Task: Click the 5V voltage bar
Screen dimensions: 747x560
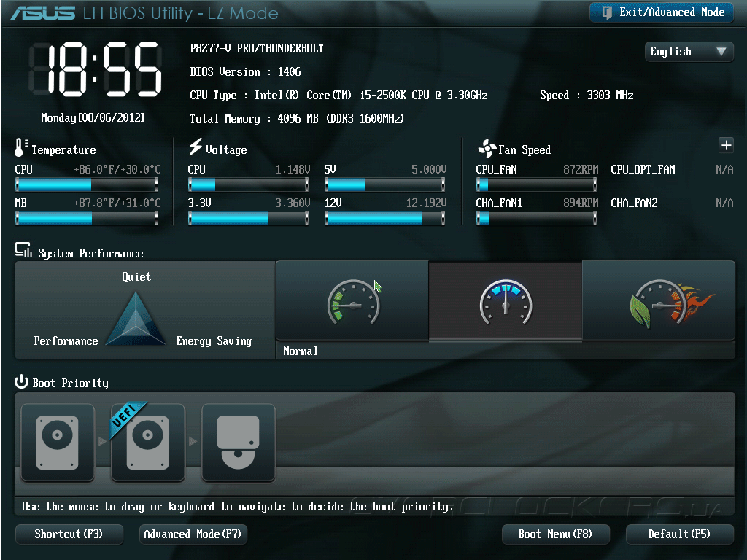Action: tap(385, 184)
